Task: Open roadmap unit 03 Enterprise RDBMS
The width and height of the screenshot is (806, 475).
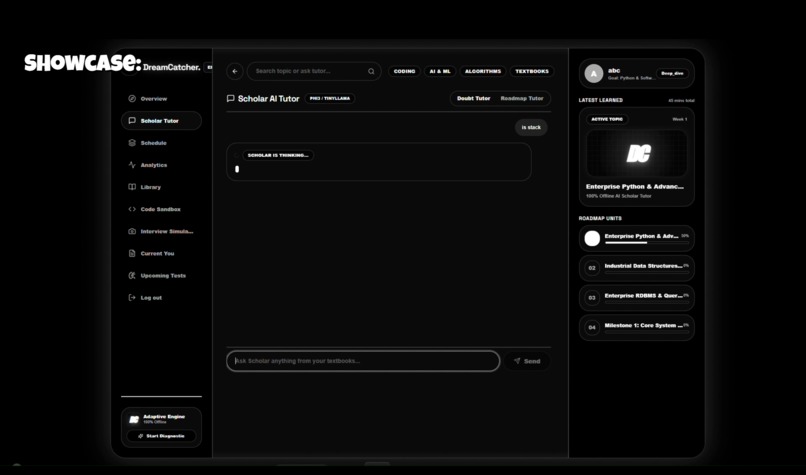Action: [x=637, y=298]
